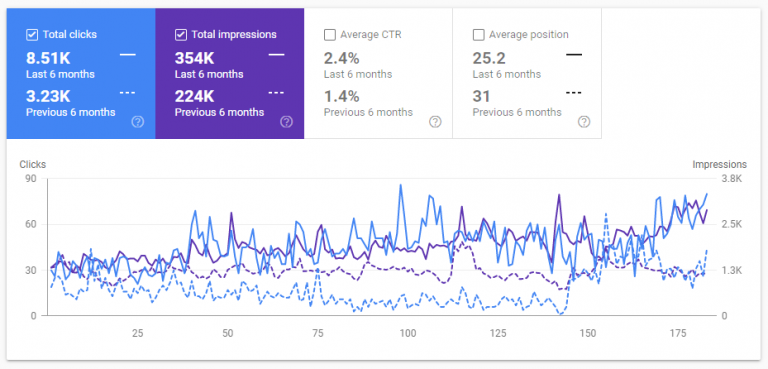The height and width of the screenshot is (369, 768).
Task: Open help icon on Total impressions card
Action: pyautogui.click(x=287, y=122)
